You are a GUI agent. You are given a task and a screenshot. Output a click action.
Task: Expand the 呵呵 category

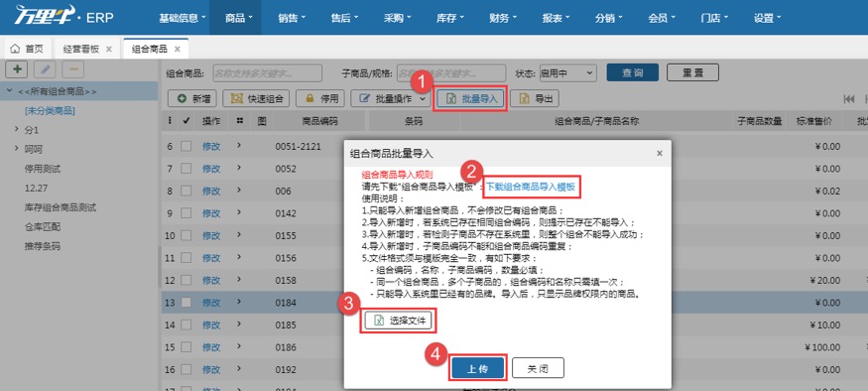[17, 149]
